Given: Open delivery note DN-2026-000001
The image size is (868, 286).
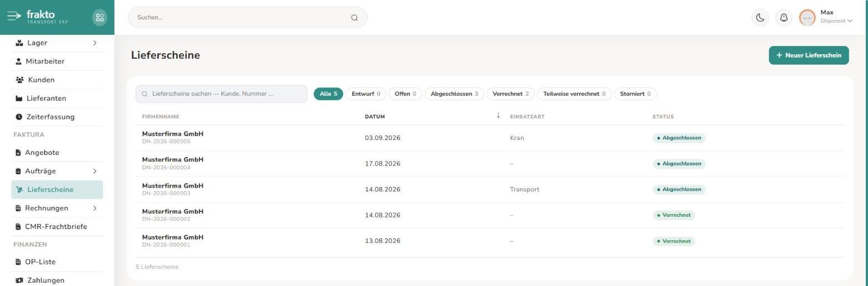Looking at the screenshot, I should 490,241.
